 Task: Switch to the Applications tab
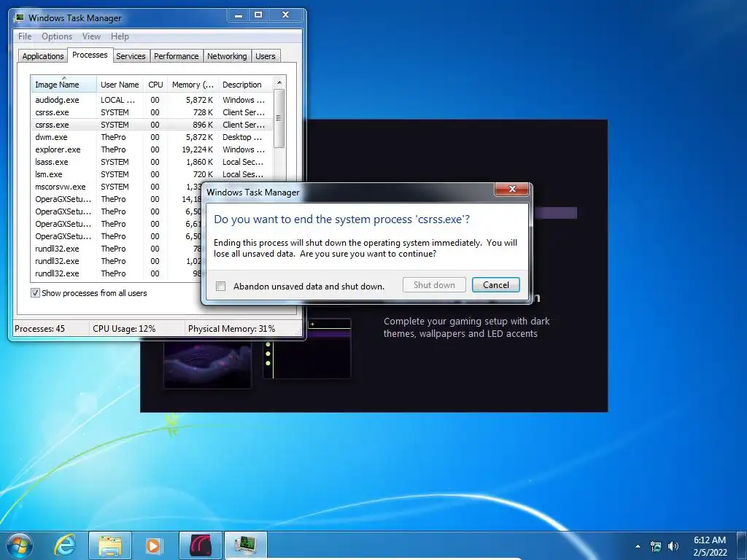tap(43, 56)
